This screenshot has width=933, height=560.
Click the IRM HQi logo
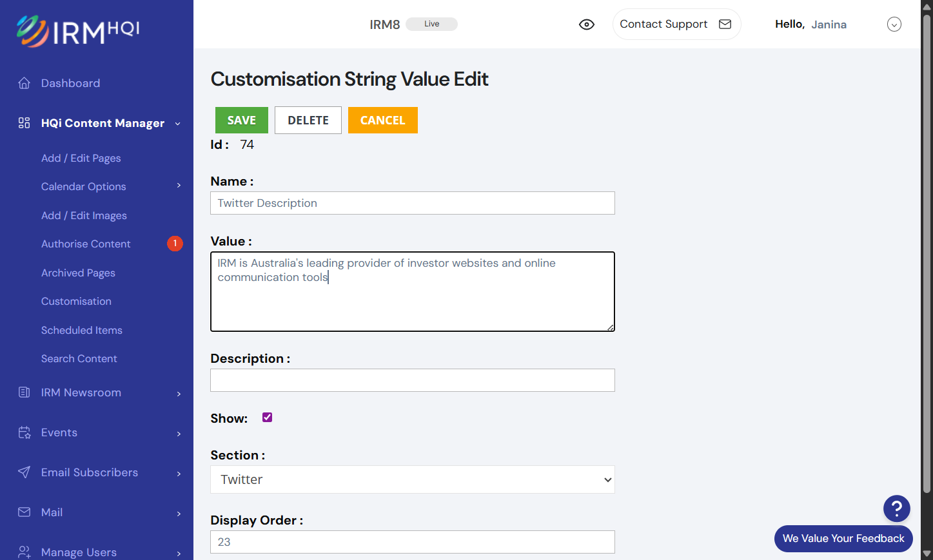pos(78,31)
